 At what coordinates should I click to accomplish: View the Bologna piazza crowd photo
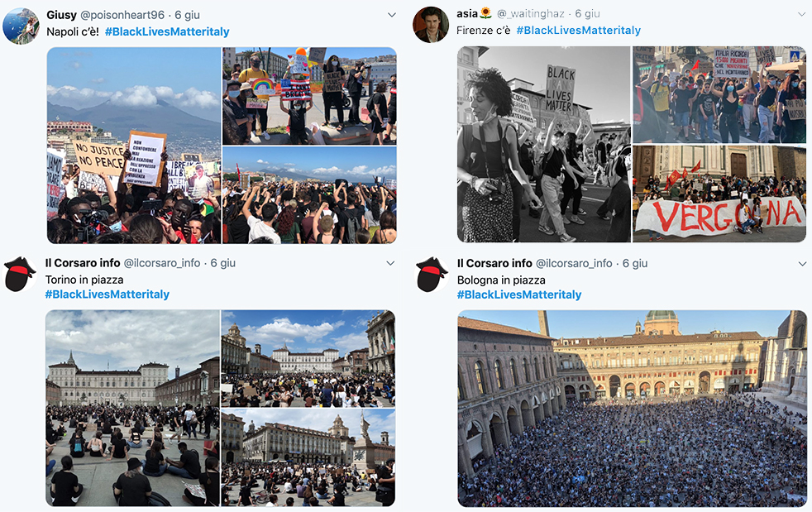633,409
